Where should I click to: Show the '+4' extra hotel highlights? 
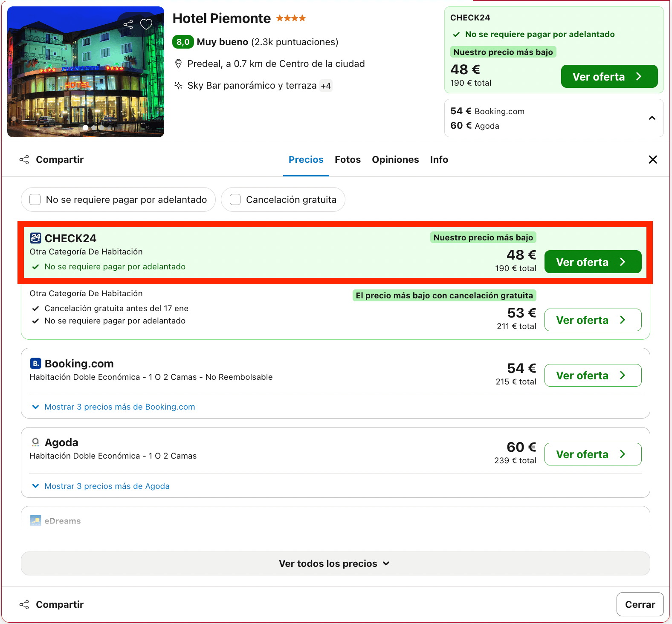pyautogui.click(x=326, y=86)
